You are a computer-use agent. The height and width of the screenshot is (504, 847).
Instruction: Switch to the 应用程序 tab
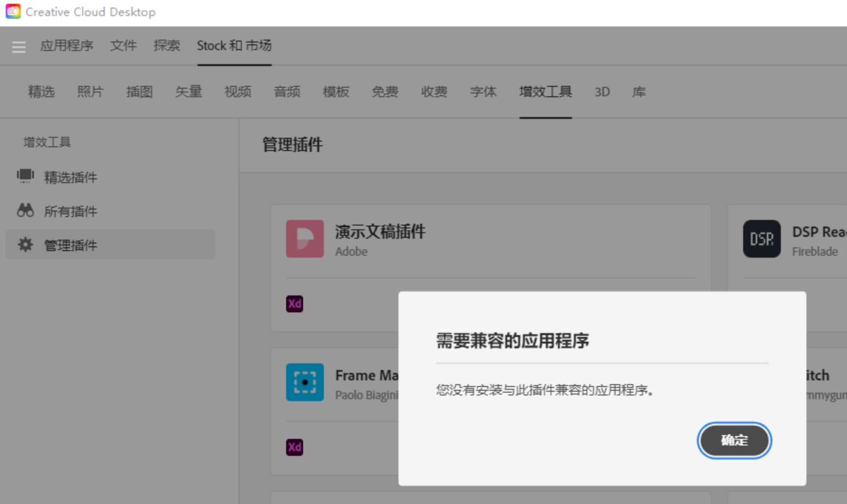(x=67, y=46)
